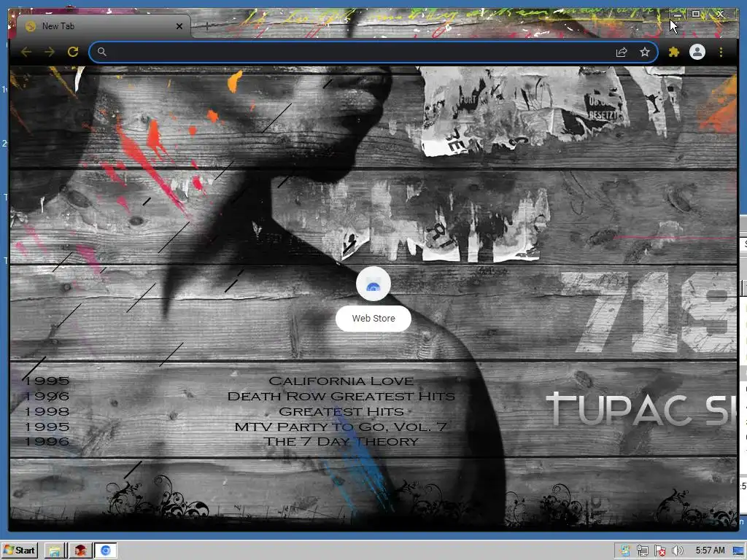The width and height of the screenshot is (747, 560).
Task: Open the Windows Start menu
Action: (x=20, y=551)
